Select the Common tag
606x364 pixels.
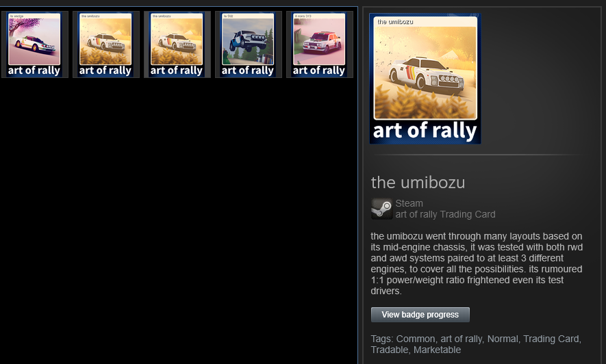(x=416, y=339)
